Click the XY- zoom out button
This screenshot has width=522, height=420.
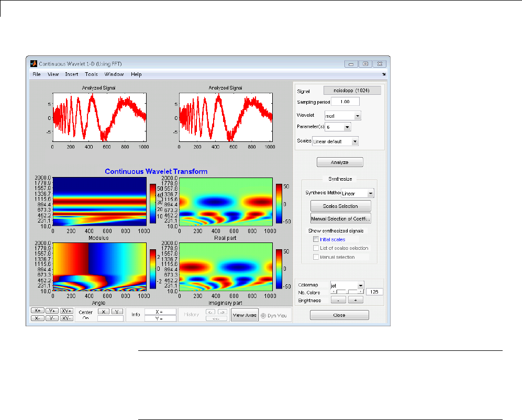tap(66, 318)
